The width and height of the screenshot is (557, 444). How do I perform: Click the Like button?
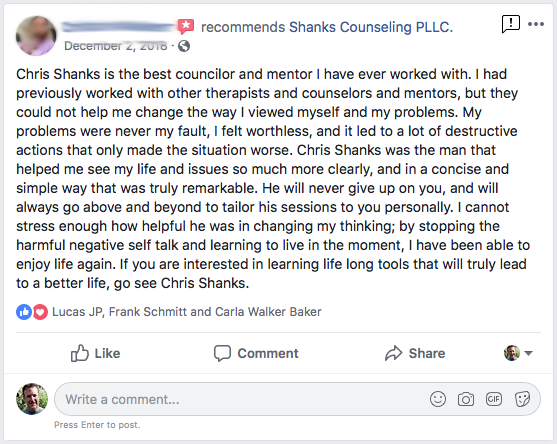click(x=95, y=353)
